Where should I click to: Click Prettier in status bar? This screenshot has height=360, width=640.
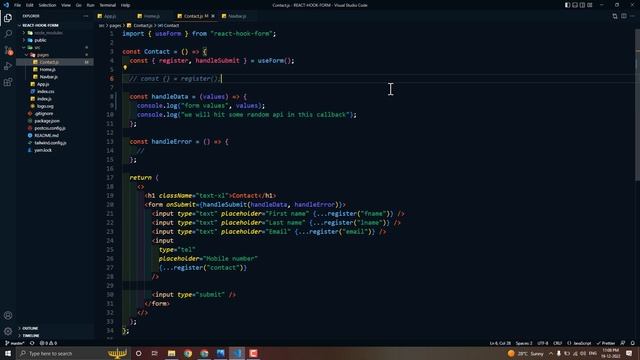coord(606,343)
